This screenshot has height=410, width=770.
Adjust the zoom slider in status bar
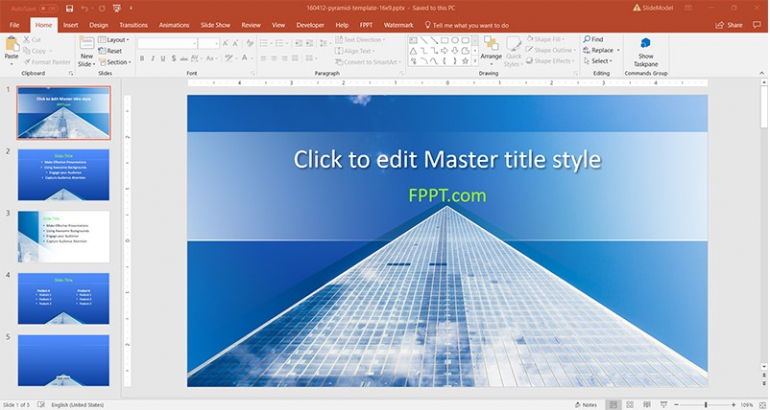coord(706,404)
